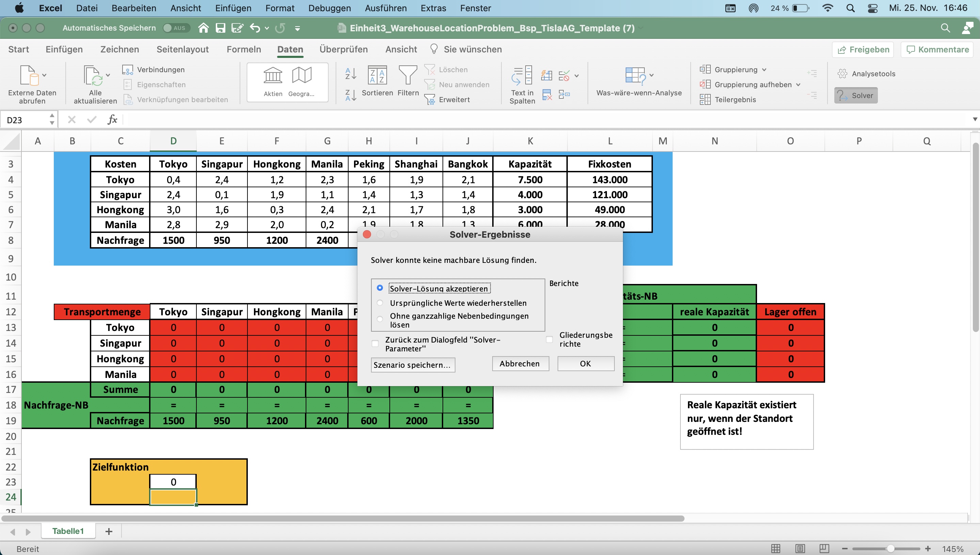Expand Alle aktualisieren dropdown arrow
The width and height of the screenshot is (980, 555).
(x=108, y=75)
